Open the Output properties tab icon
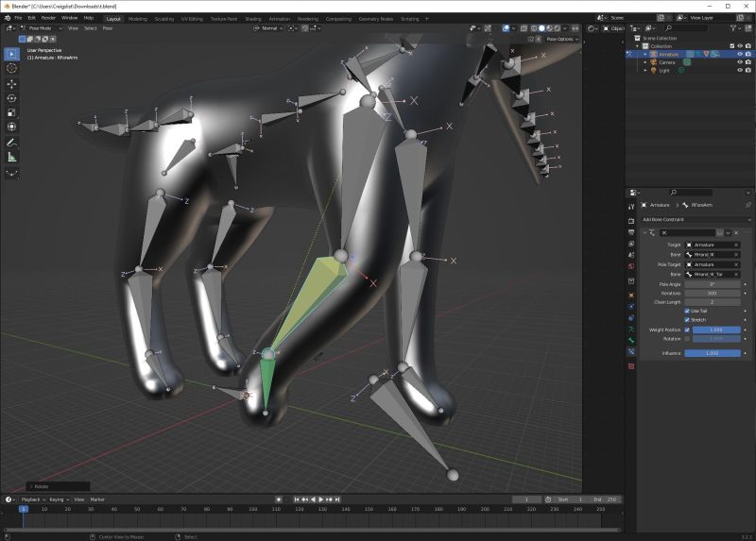 click(631, 232)
